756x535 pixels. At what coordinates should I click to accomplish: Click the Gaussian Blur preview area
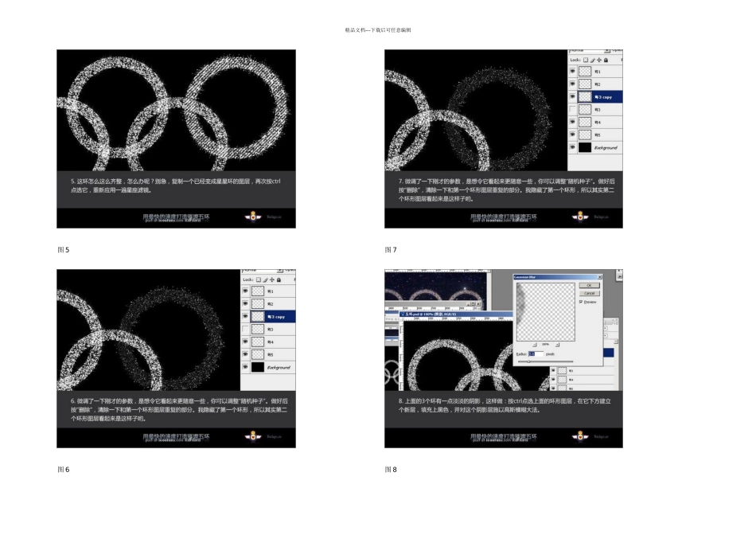(545, 311)
